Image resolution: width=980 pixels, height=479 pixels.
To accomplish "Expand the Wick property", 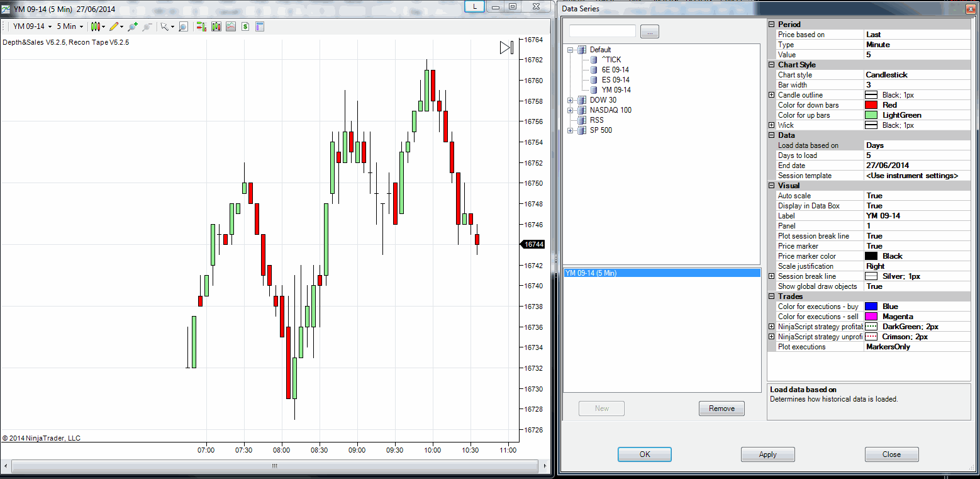I will click(x=772, y=125).
